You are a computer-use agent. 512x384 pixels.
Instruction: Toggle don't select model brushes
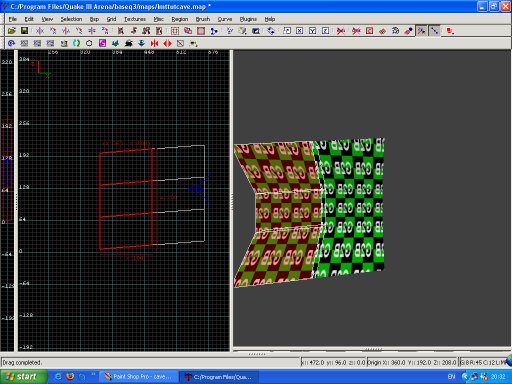tap(341, 31)
